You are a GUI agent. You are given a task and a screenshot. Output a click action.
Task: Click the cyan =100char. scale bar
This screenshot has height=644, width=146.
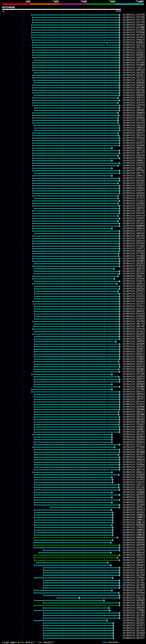tap(105, 642)
